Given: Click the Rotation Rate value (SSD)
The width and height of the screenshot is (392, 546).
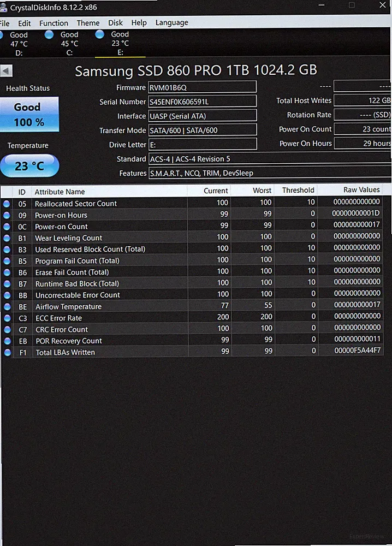Looking at the screenshot, I should (363, 115).
